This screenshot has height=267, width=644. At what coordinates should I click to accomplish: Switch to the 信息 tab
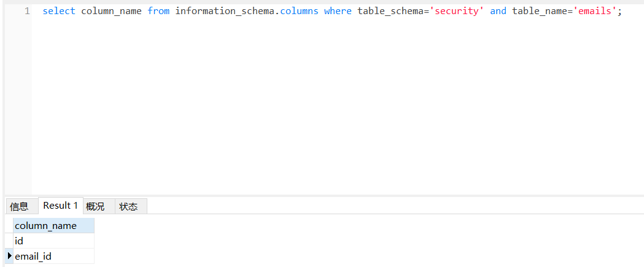pyautogui.click(x=19, y=206)
